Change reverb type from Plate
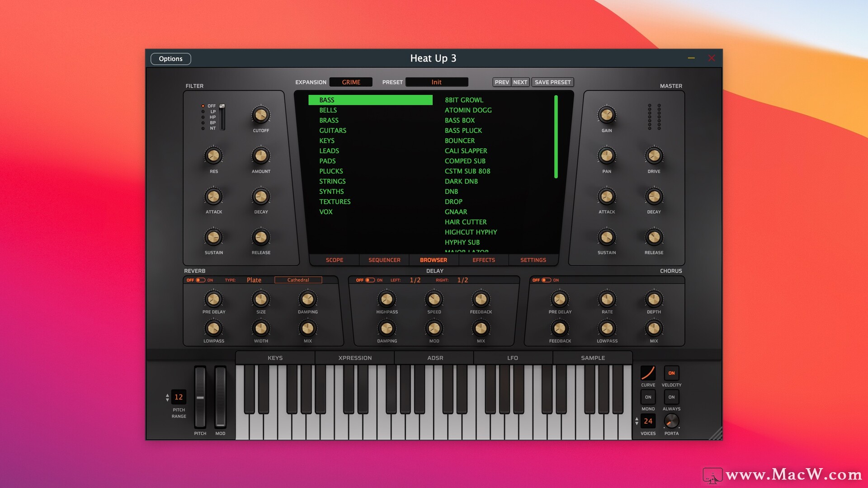 pos(254,280)
